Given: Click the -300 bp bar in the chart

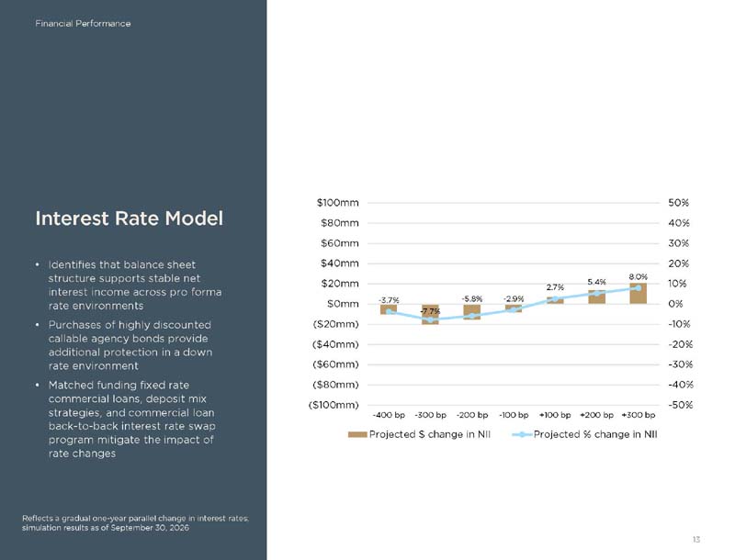Looking at the screenshot, I should click(430, 314).
